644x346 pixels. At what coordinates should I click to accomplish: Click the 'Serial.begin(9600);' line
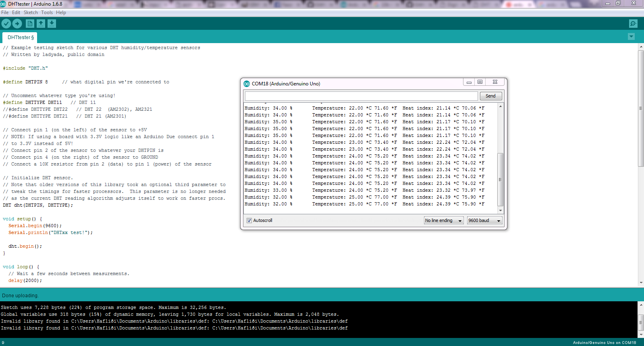(x=35, y=226)
